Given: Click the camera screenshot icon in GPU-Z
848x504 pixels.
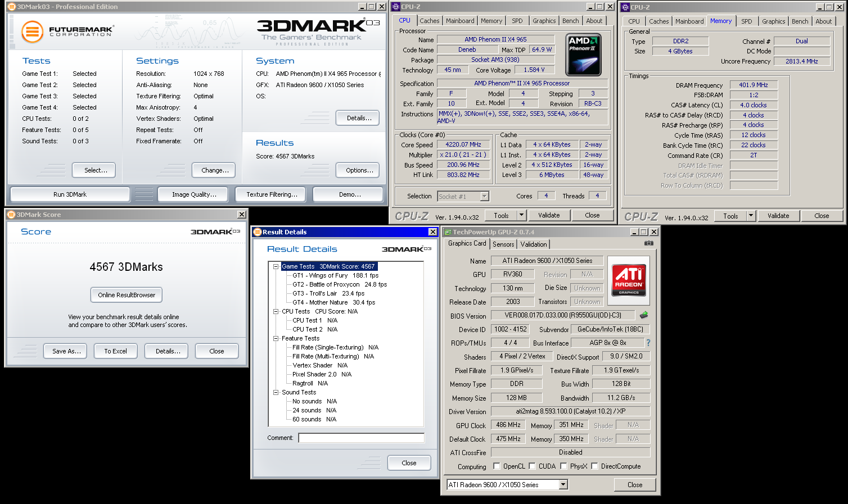Looking at the screenshot, I should point(649,243).
